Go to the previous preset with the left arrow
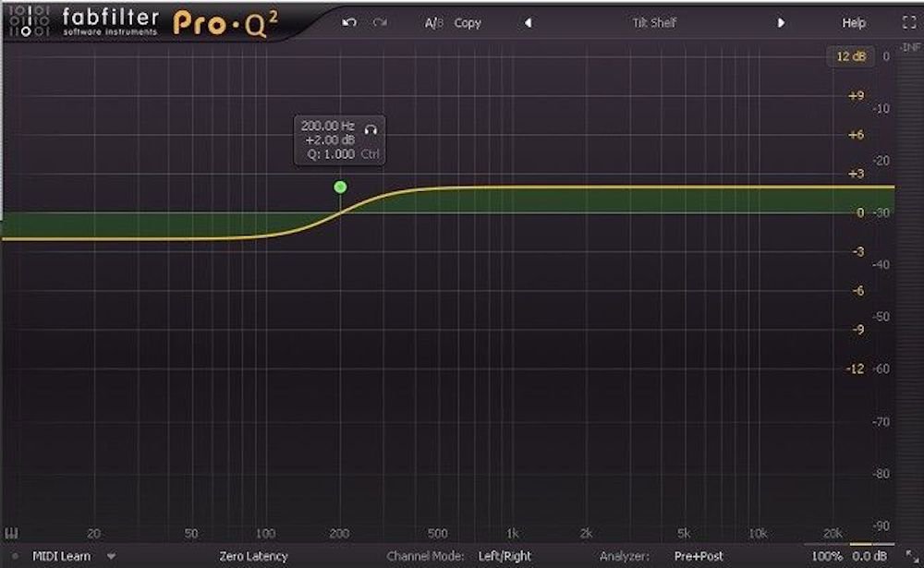 (528, 23)
